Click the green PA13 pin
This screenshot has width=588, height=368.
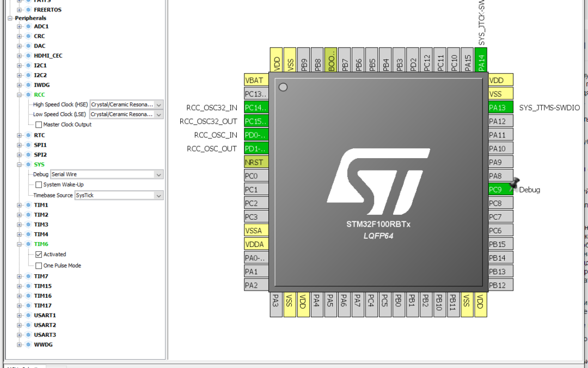500,107
